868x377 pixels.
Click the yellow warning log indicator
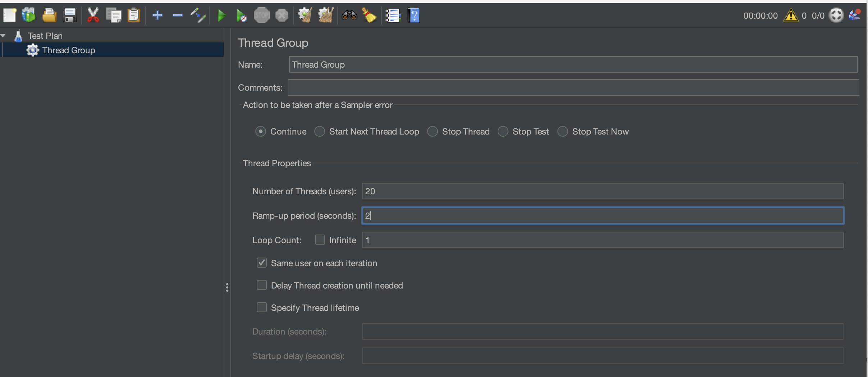791,15
